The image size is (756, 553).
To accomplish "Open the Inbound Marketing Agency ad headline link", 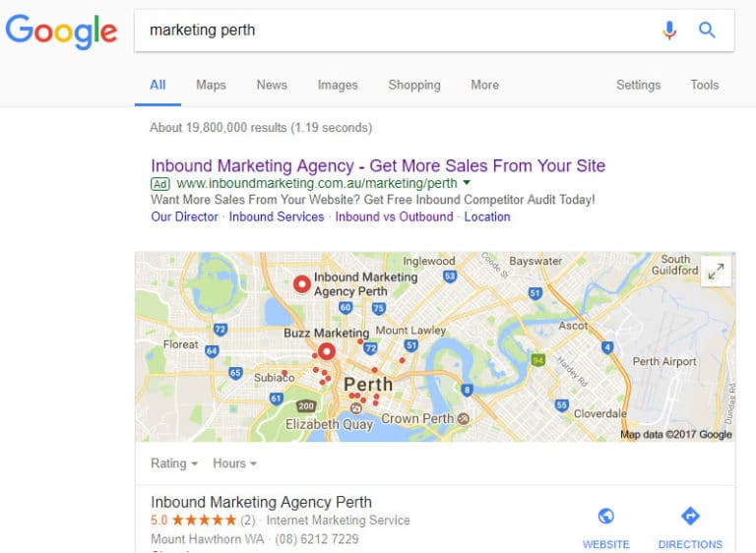I will [378, 166].
